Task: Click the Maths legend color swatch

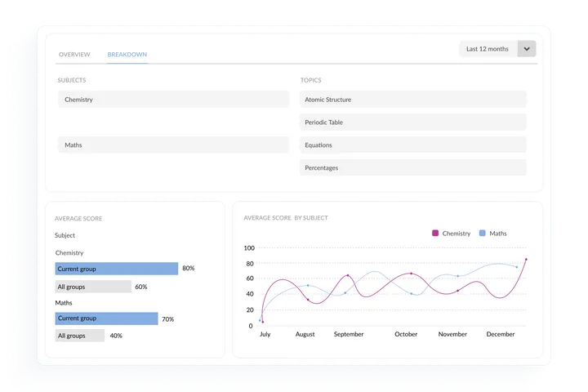Action: pyautogui.click(x=483, y=233)
